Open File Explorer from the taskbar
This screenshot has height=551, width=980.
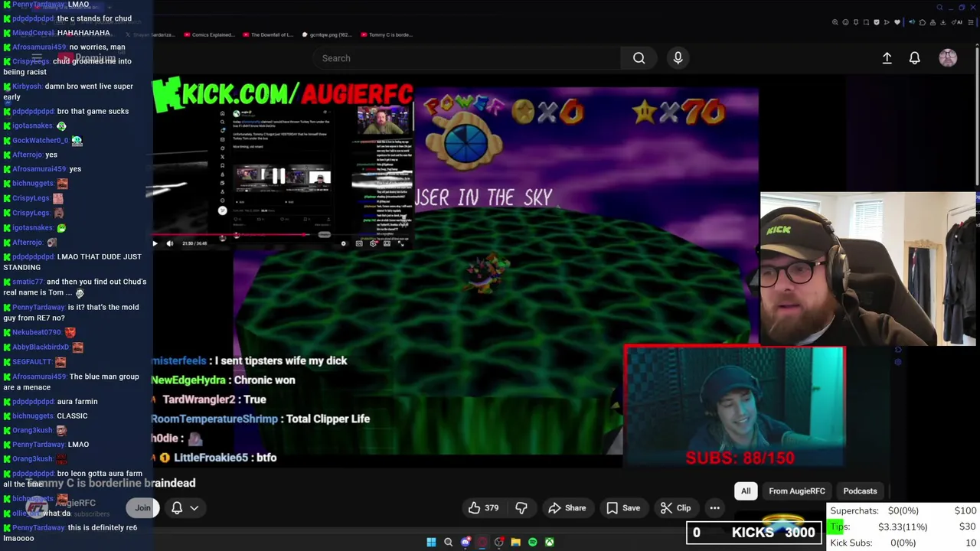[515, 543]
